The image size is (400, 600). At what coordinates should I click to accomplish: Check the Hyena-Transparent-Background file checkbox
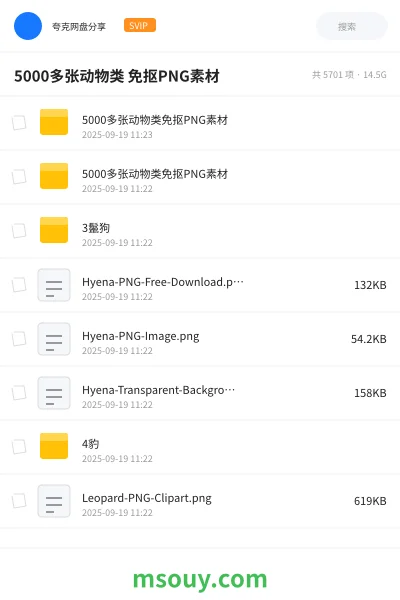(19, 393)
